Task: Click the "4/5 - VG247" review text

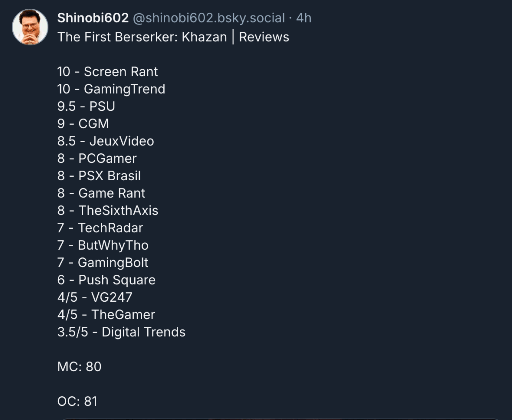Action: 95,297
